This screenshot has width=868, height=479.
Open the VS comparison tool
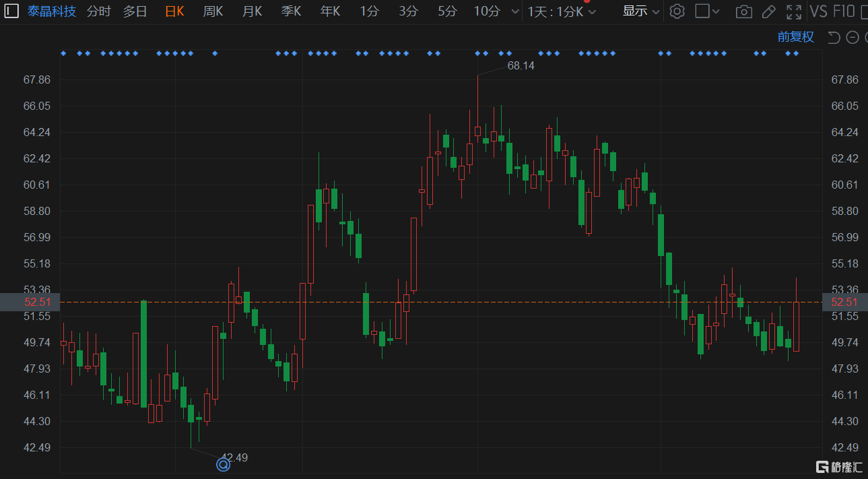819,11
